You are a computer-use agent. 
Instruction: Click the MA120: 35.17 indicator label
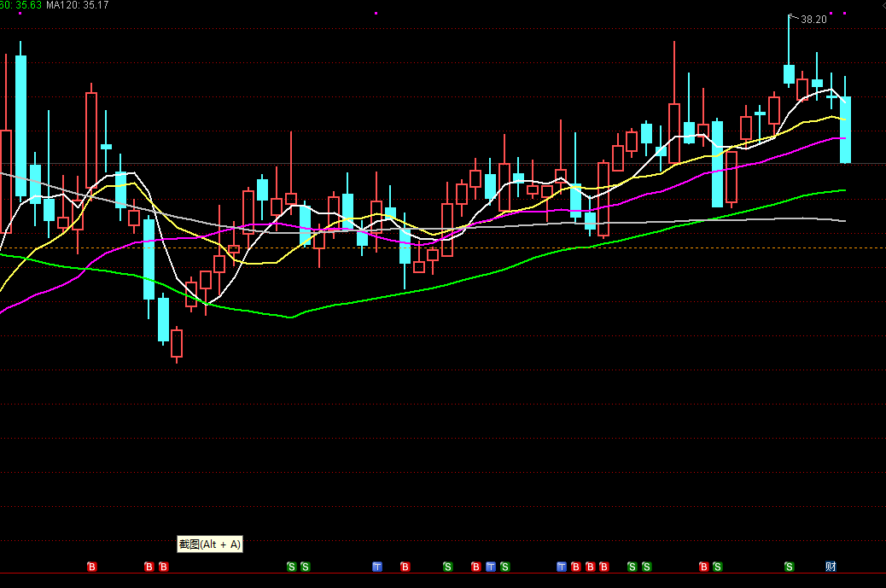click(78, 5)
